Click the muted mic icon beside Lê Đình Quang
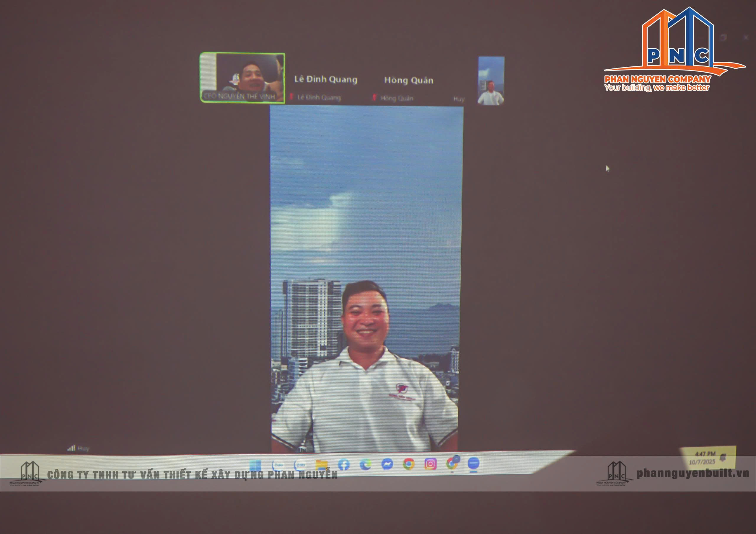Image resolution: width=756 pixels, height=534 pixels. pos(291,97)
